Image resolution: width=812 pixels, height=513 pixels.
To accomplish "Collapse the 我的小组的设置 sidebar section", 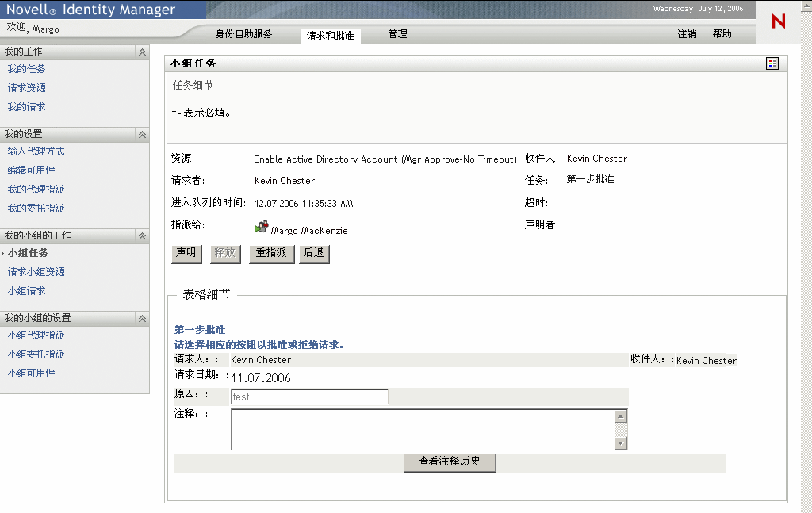I will (142, 319).
